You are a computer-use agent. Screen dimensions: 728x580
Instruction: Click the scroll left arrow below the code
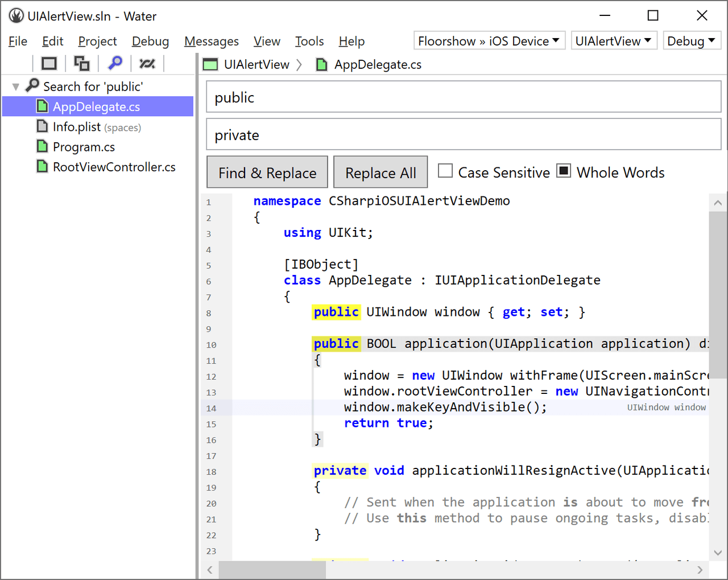point(210,570)
